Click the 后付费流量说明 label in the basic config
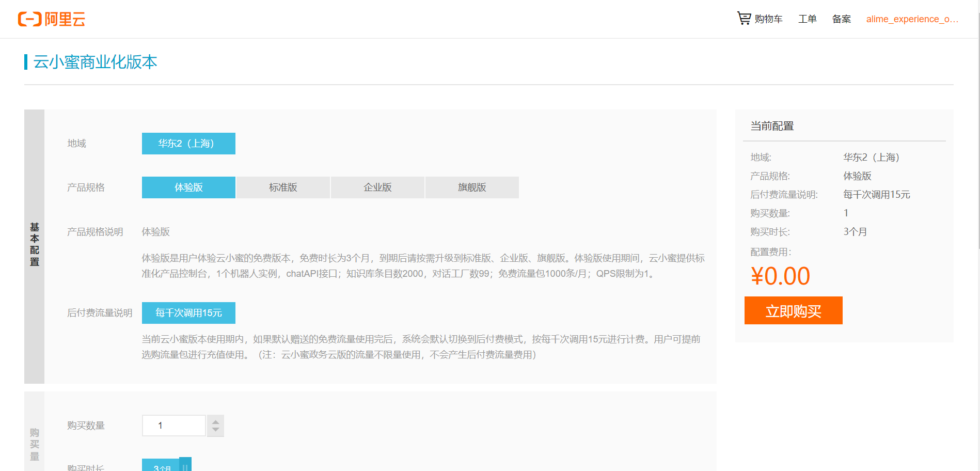The width and height of the screenshot is (980, 471). click(x=100, y=313)
